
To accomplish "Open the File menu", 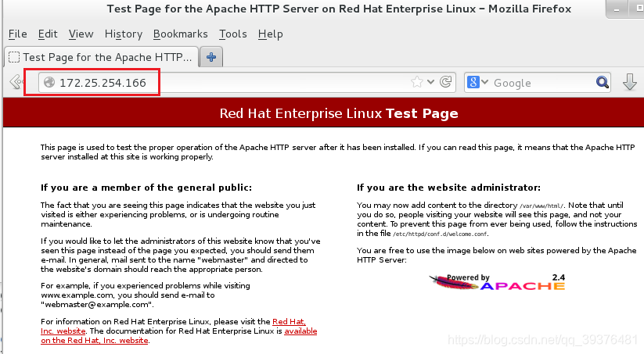I will pos(18,34).
